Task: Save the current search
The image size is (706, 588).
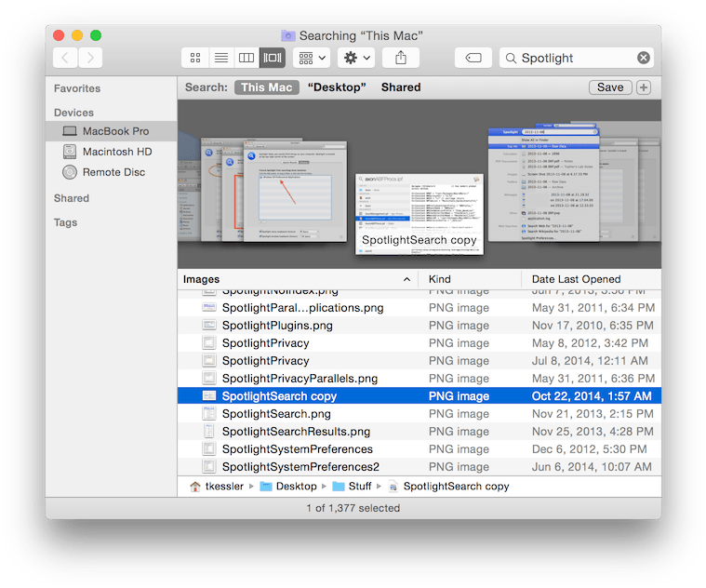Action: pos(610,87)
